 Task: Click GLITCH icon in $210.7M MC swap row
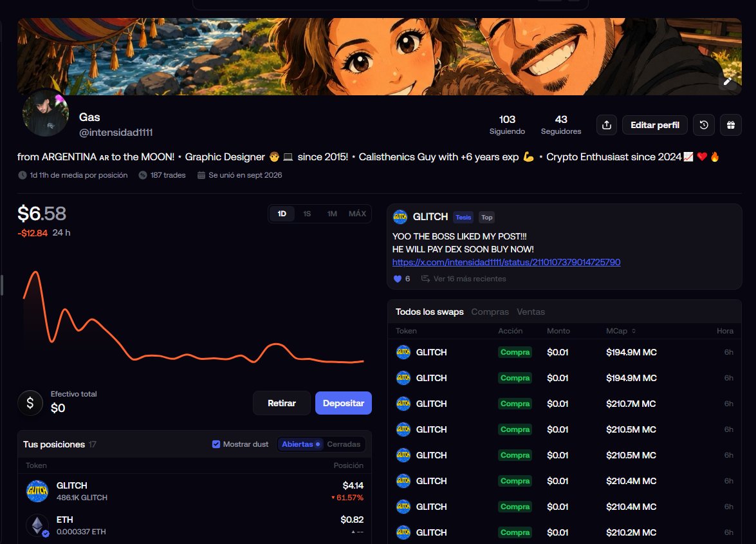(403, 404)
